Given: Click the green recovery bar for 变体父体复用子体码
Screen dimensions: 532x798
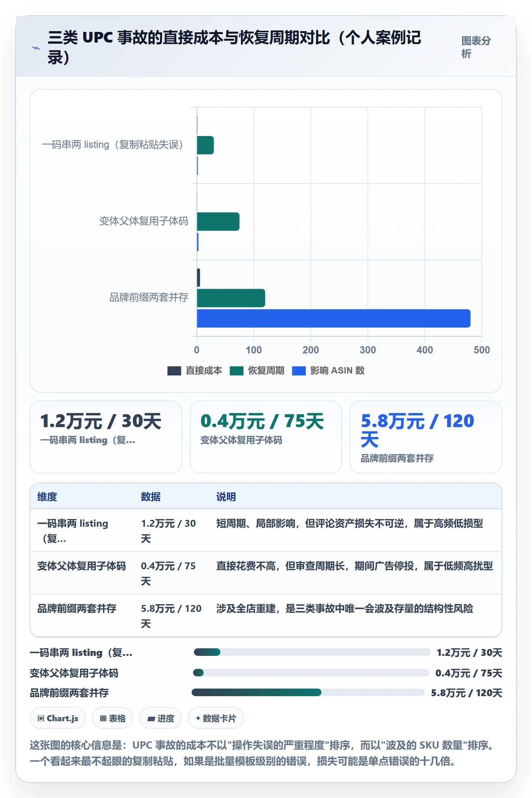Looking at the screenshot, I should tap(218, 222).
